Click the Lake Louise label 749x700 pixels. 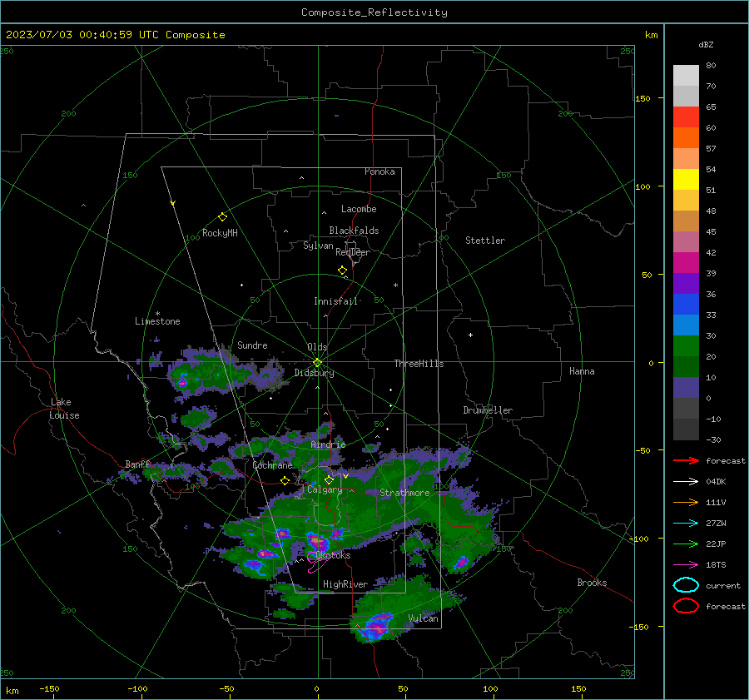coord(64,409)
